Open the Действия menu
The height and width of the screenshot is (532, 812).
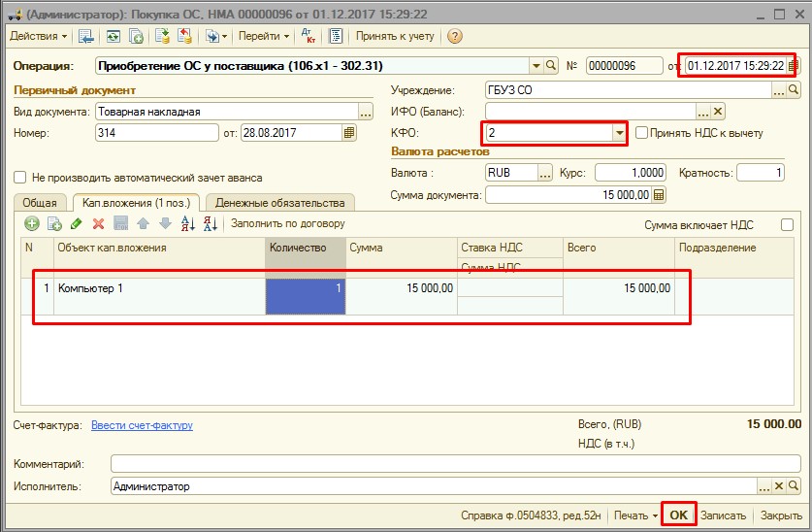(x=38, y=36)
